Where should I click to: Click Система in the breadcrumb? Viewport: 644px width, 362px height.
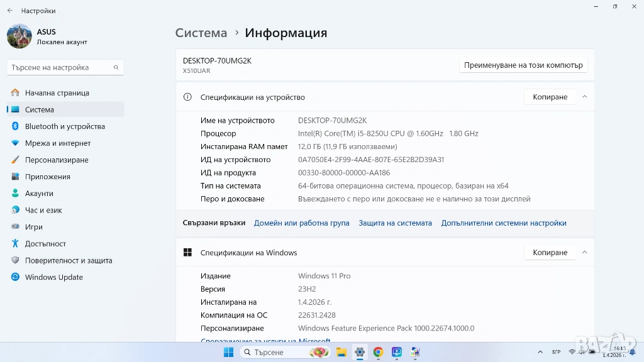point(201,33)
